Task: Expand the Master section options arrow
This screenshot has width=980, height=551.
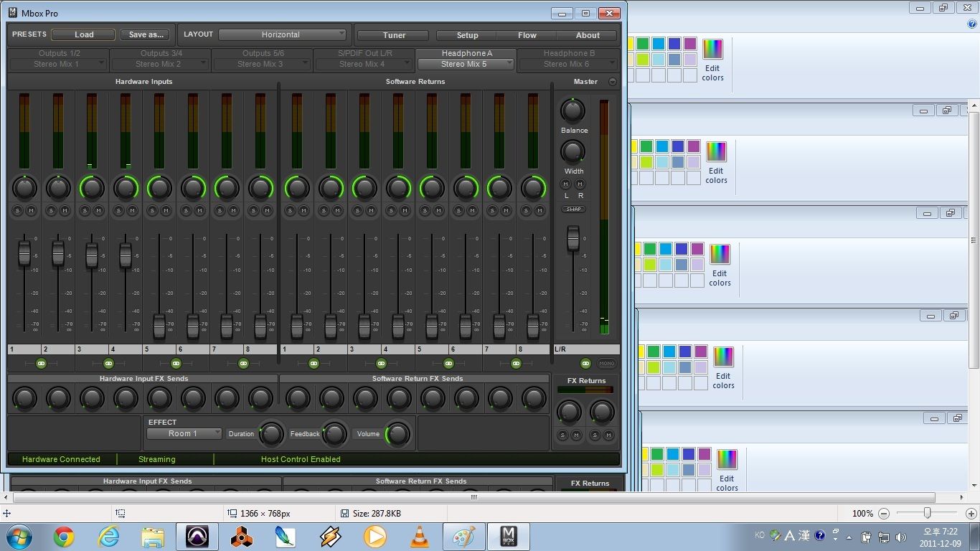Action: point(613,82)
